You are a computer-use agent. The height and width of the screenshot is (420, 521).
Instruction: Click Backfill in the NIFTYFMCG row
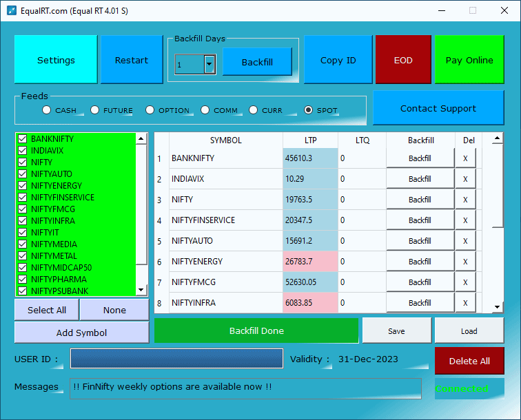coord(420,282)
